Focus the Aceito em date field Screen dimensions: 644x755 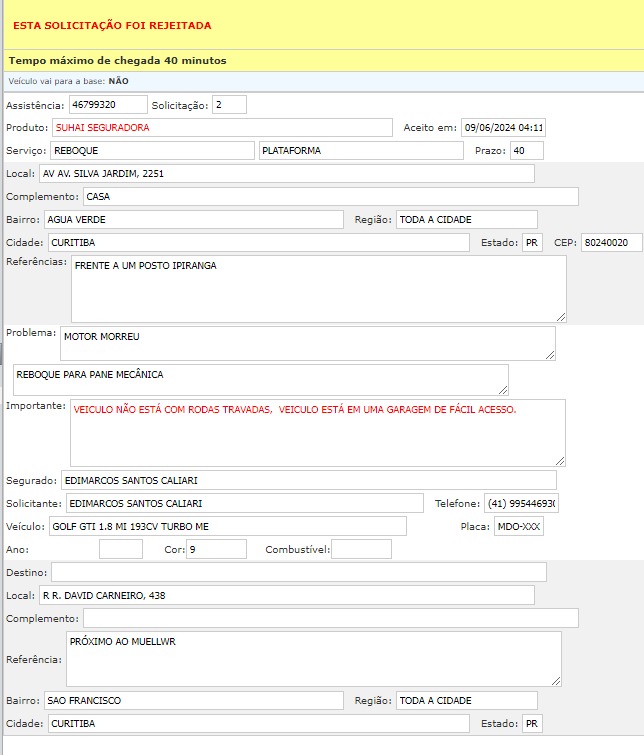click(x=503, y=128)
